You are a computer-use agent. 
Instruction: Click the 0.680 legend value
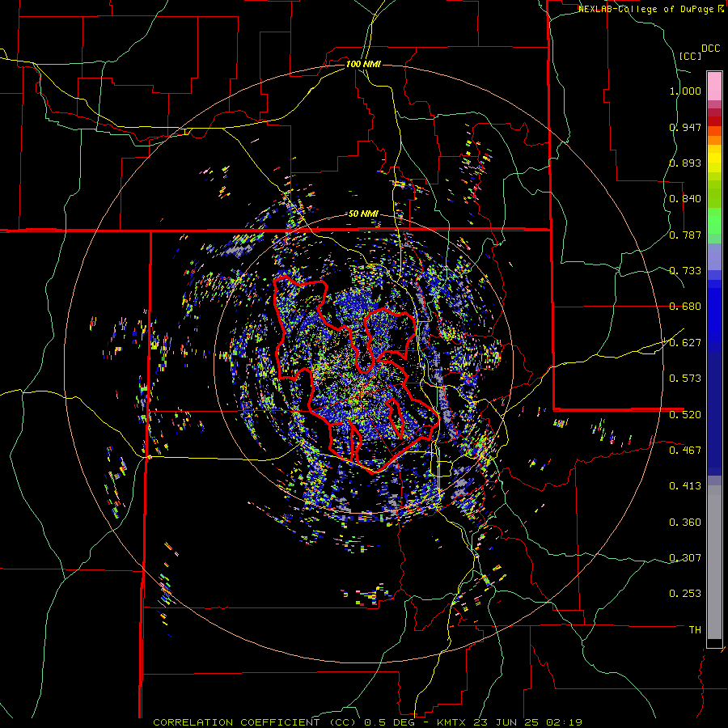click(x=685, y=307)
